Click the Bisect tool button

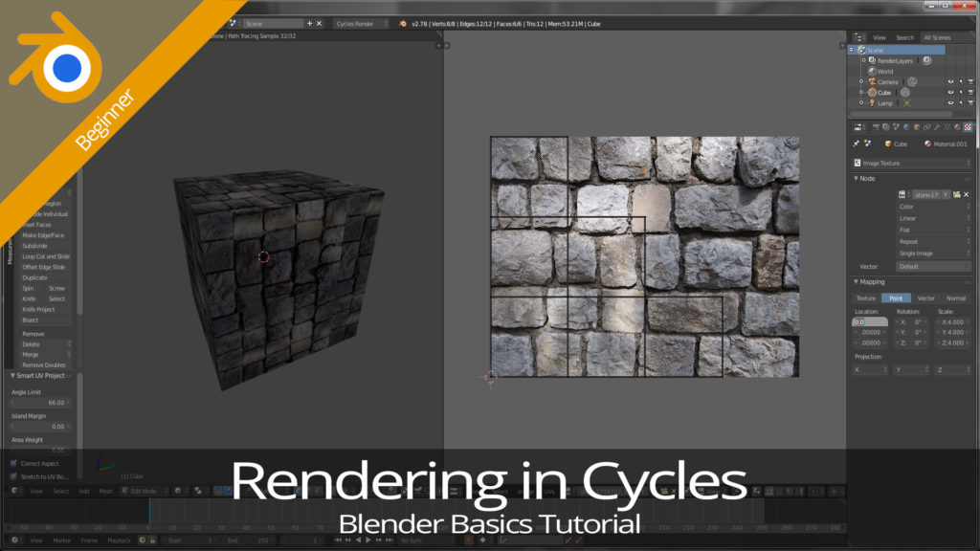coord(45,320)
